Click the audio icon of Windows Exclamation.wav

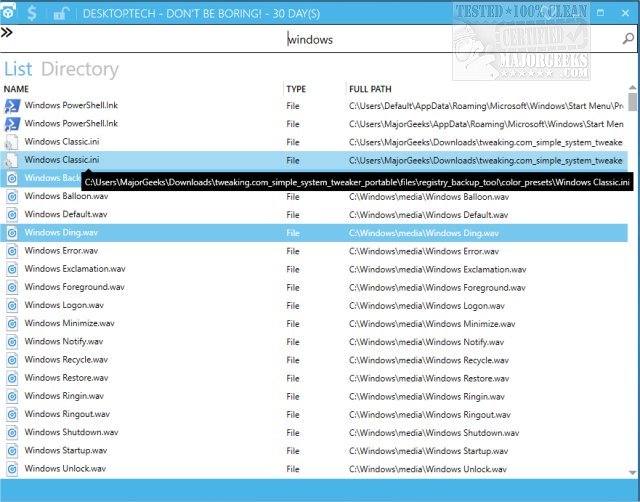(12, 269)
